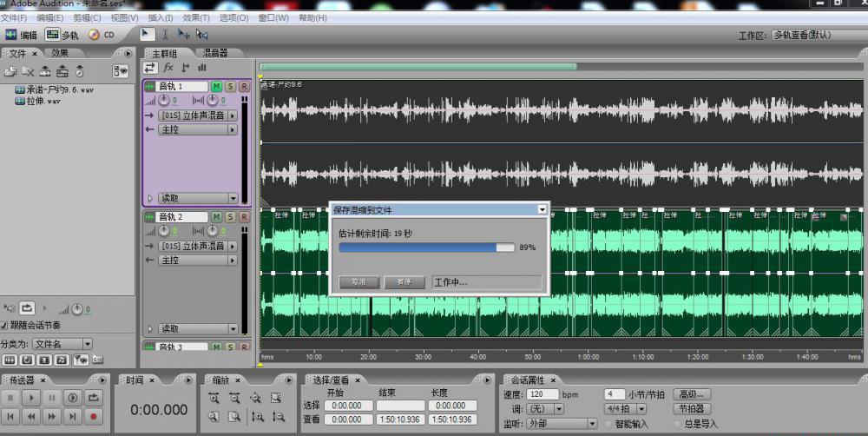
Task: Expand track 2 automation lanes triangle
Action: (x=150, y=328)
